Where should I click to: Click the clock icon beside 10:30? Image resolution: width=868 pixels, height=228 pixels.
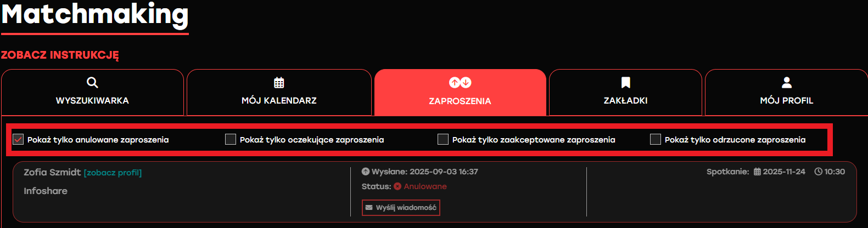(818, 172)
